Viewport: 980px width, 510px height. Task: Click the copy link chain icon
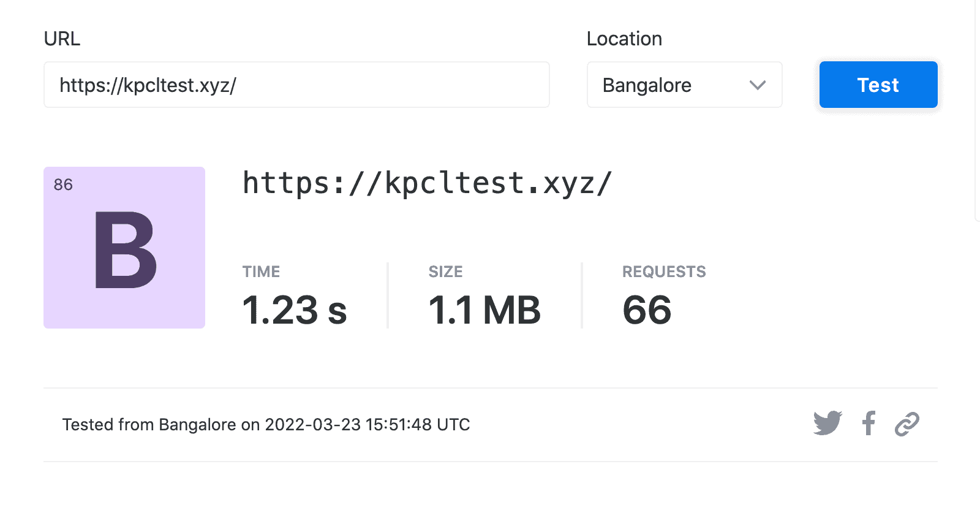907,424
